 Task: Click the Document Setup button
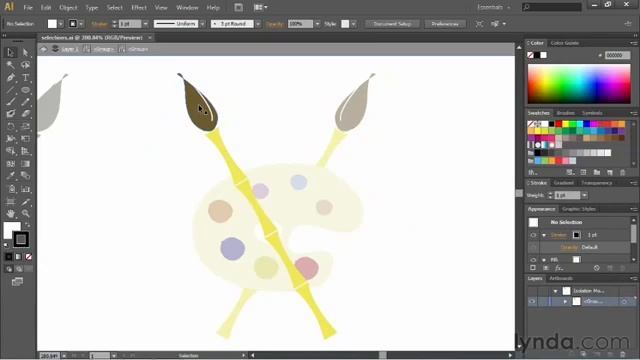392,24
